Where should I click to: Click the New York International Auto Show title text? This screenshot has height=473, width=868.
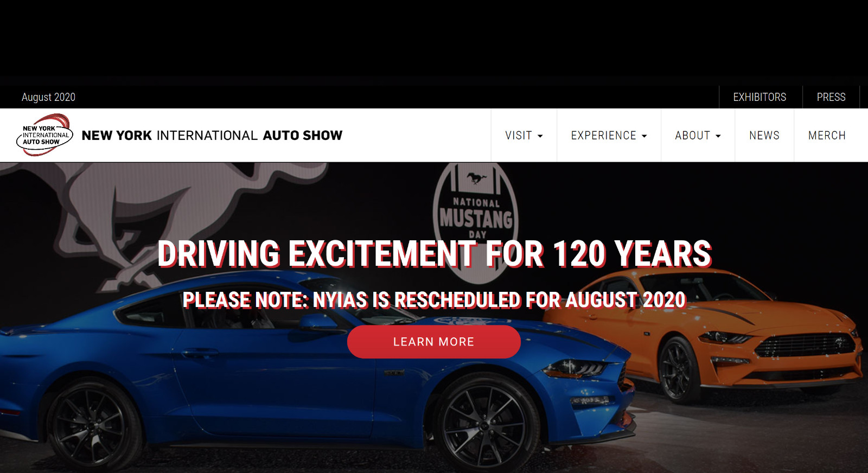[x=212, y=135]
